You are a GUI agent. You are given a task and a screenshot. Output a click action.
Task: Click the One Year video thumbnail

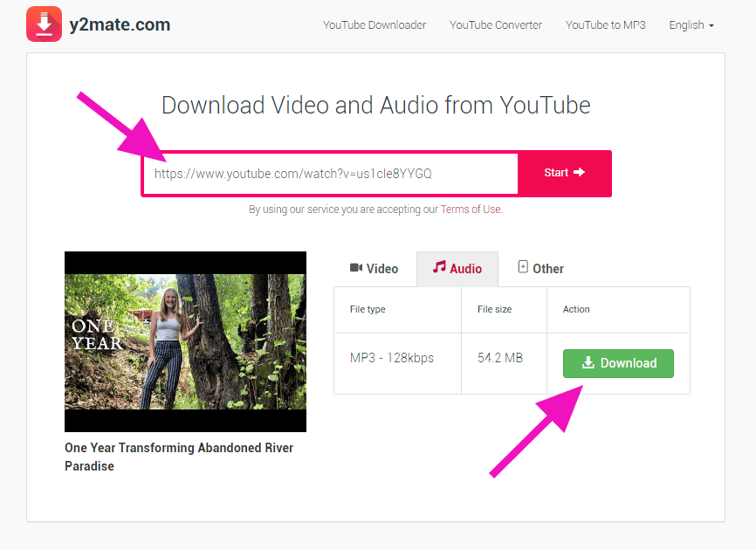pyautogui.click(x=185, y=341)
